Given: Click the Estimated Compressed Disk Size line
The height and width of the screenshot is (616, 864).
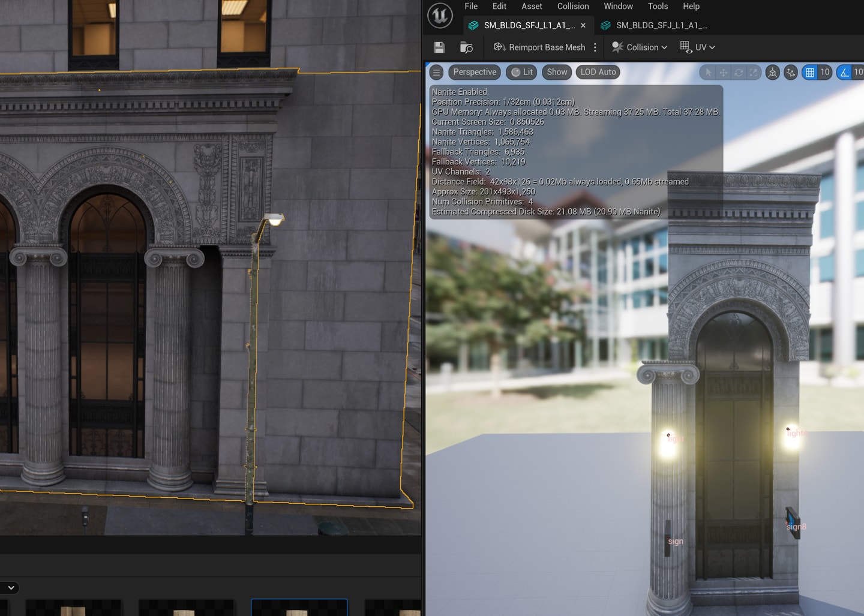Looking at the screenshot, I should [x=546, y=212].
